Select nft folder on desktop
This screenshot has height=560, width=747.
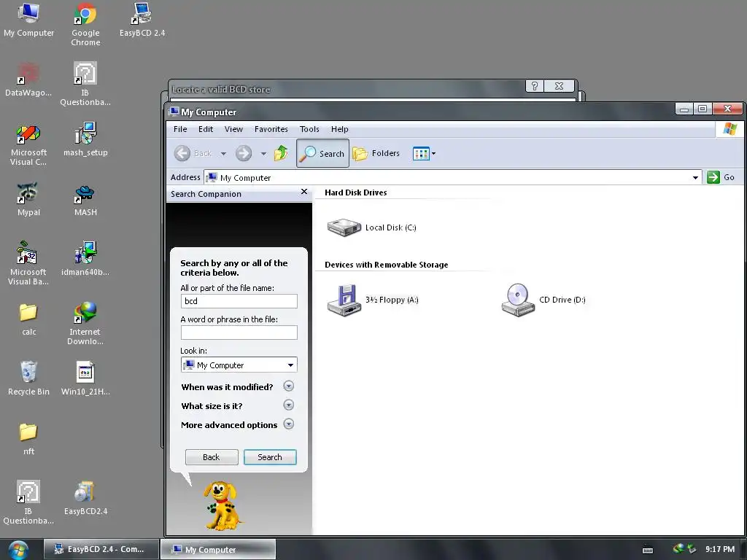[28, 438]
